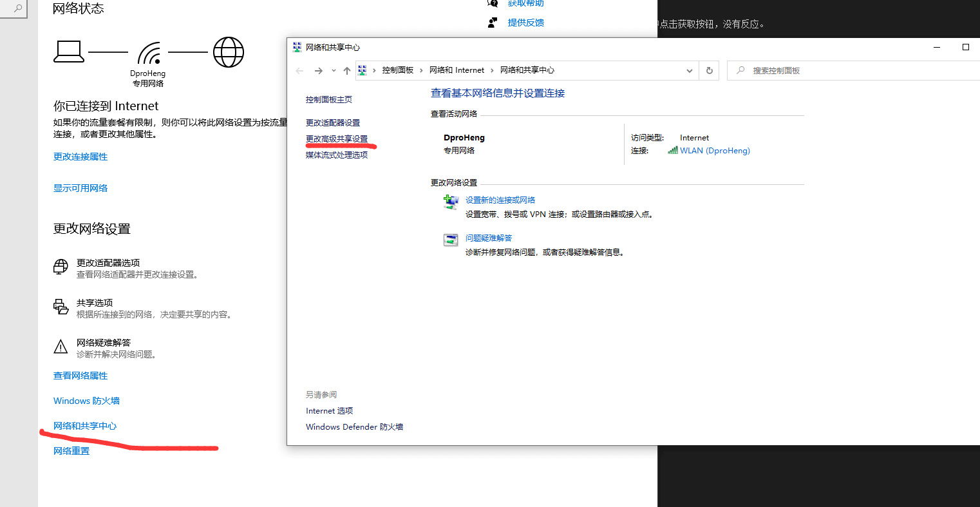Click the 问题疑难解答 icon
The image size is (980, 507).
click(451, 240)
